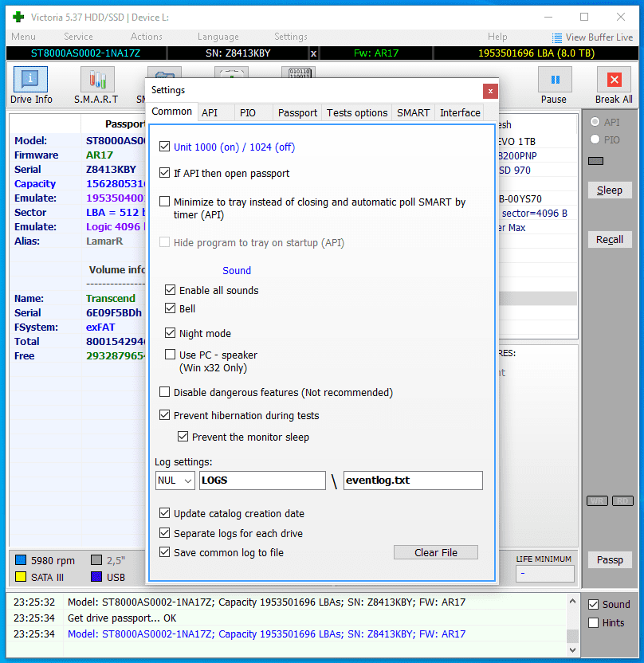Click the Victoria green cross app icon
Screen dimensions: 644x663
pos(18,17)
